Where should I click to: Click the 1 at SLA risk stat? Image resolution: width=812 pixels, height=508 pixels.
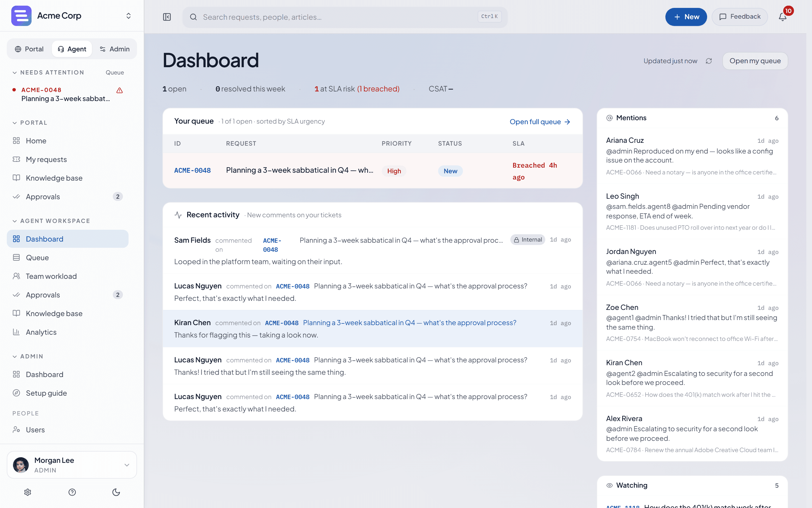357,89
